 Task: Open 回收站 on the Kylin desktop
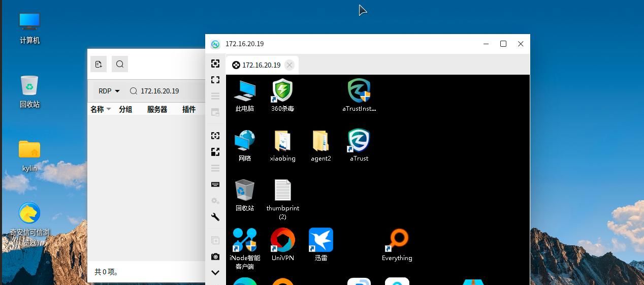coord(29,92)
